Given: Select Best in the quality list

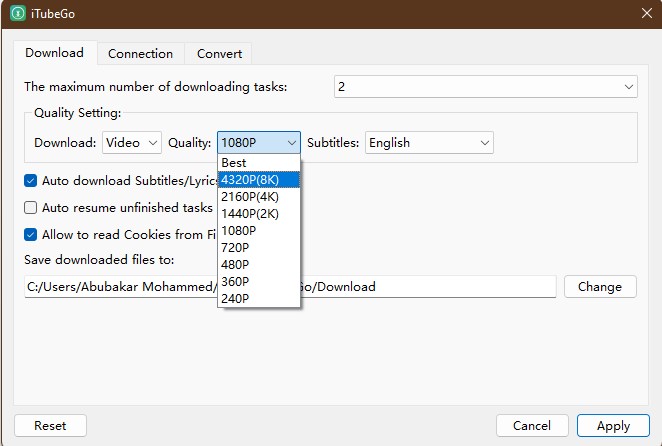Looking at the screenshot, I should (259, 163).
